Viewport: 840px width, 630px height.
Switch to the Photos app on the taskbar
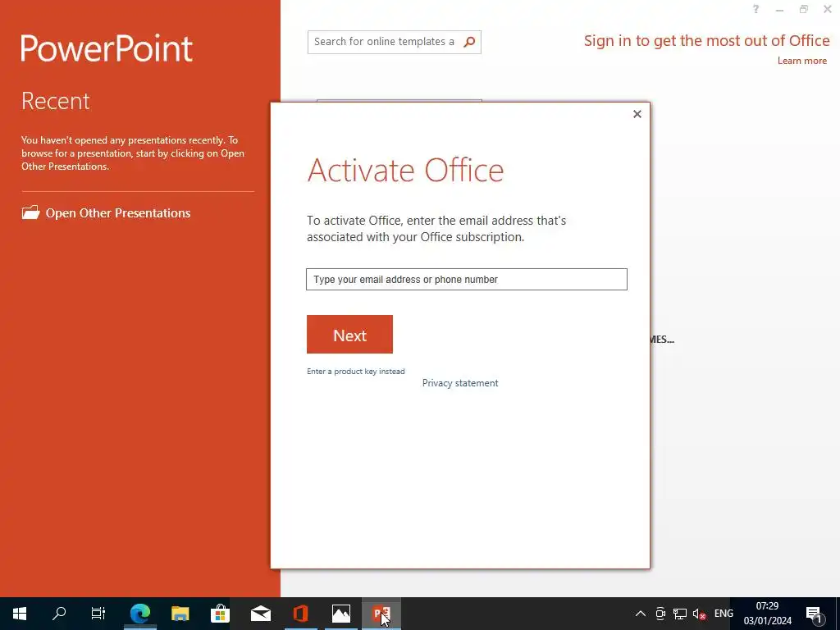click(x=340, y=614)
